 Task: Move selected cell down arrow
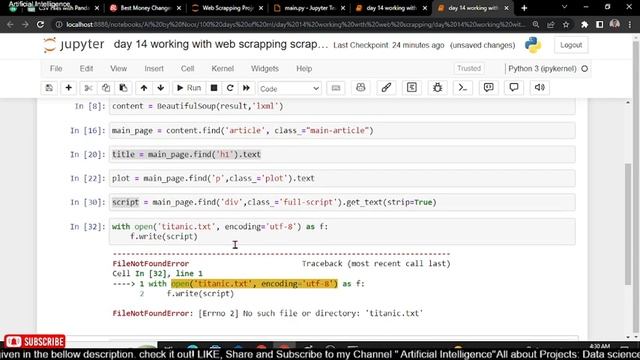click(x=161, y=88)
